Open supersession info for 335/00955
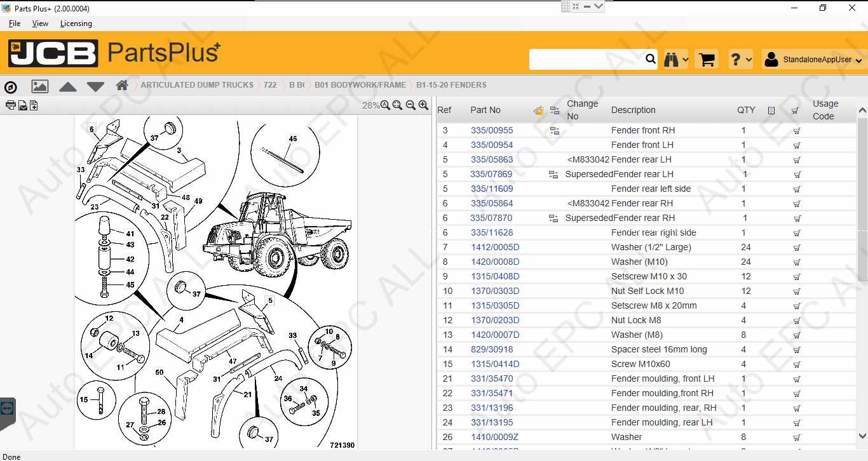 (555, 131)
